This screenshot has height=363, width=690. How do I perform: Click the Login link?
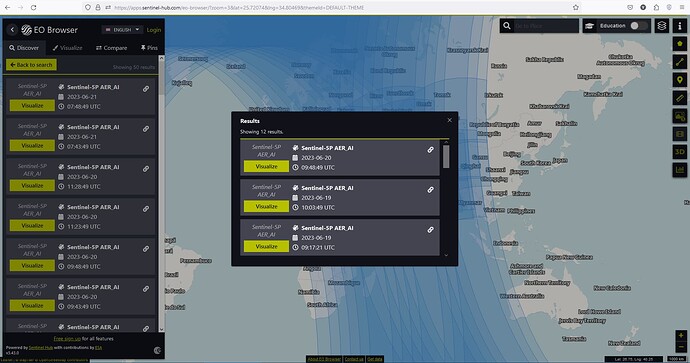[154, 30]
